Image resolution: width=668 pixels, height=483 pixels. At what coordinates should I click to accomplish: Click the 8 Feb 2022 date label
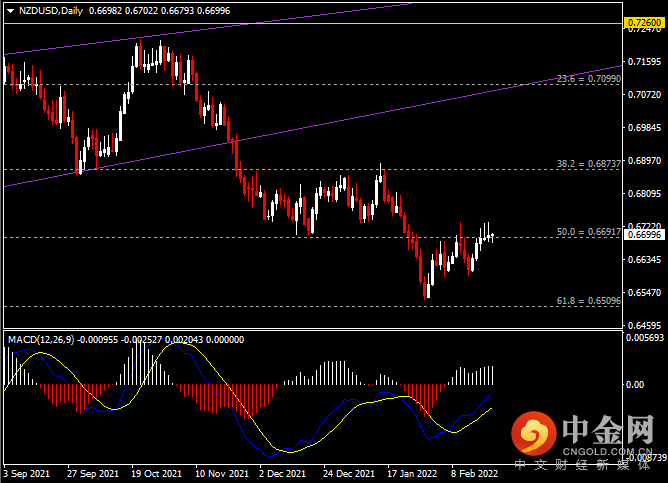(x=475, y=474)
